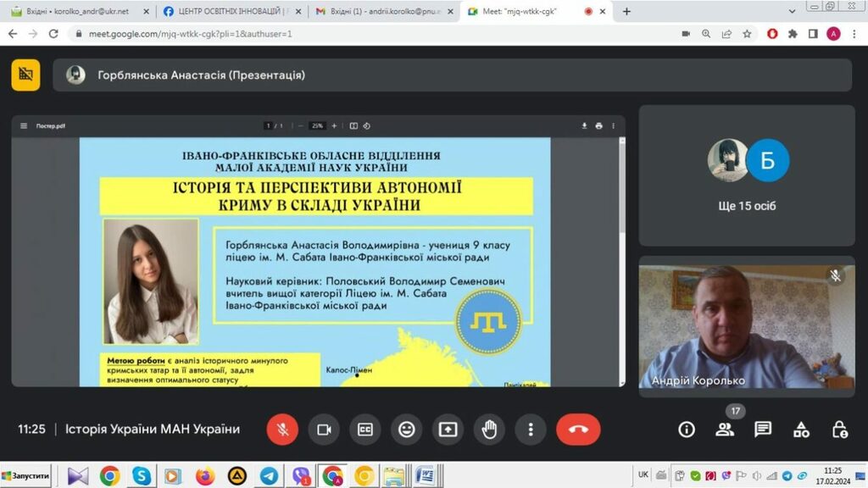Screen dimensions: 868x488
Task: Open the emoji reactions button
Action: pos(407,430)
